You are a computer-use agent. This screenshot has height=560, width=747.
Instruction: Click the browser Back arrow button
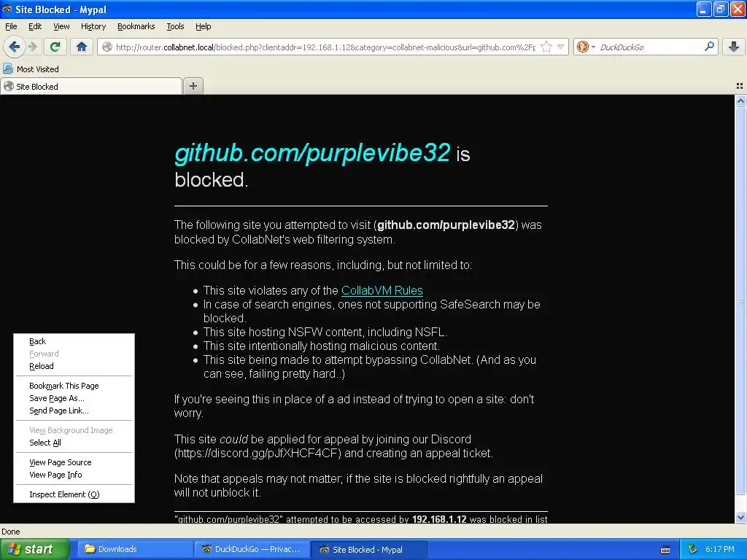(x=15, y=47)
